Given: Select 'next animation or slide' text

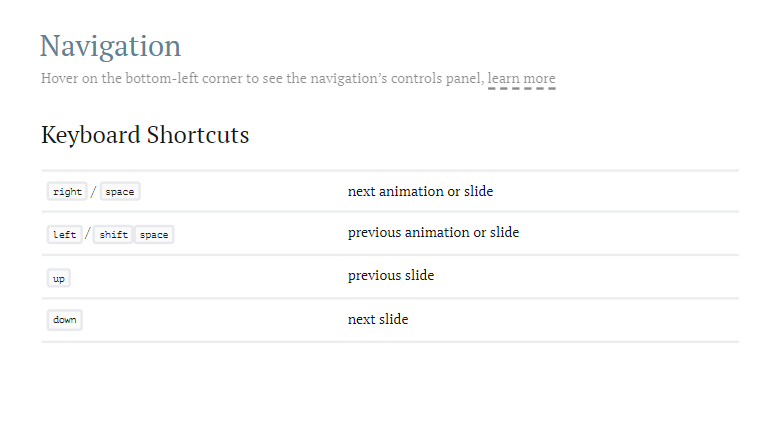Looking at the screenshot, I should pos(420,191).
